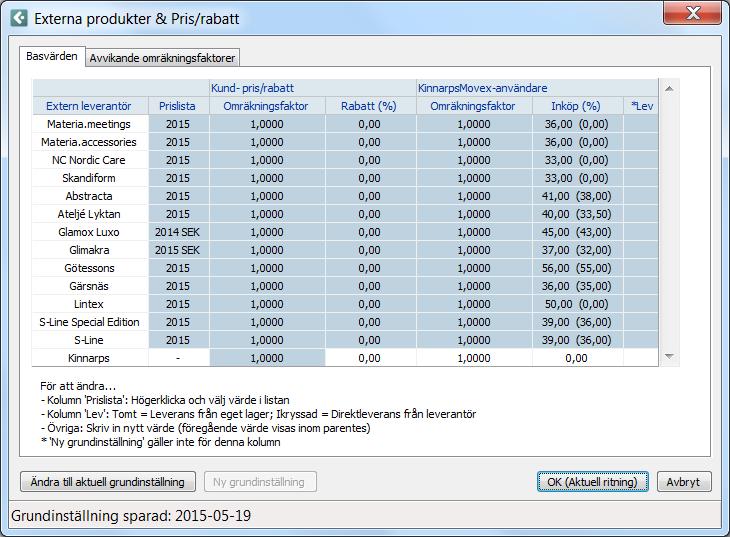Select the S-Line Special Edition supplier name
This screenshot has width=730, height=537.
90,322
